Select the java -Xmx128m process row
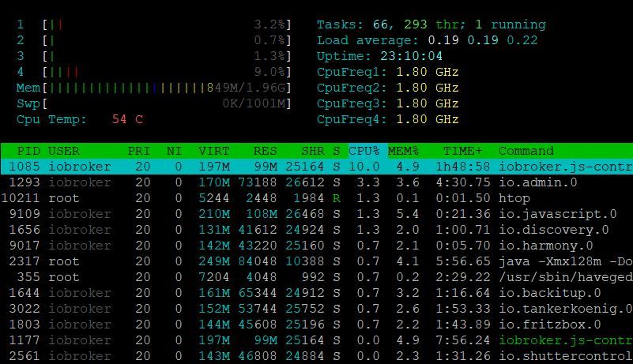The width and height of the screenshot is (633, 364). point(316,261)
